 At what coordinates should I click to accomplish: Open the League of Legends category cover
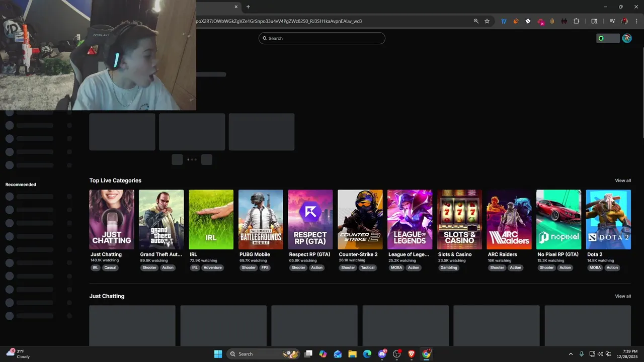[x=410, y=219]
